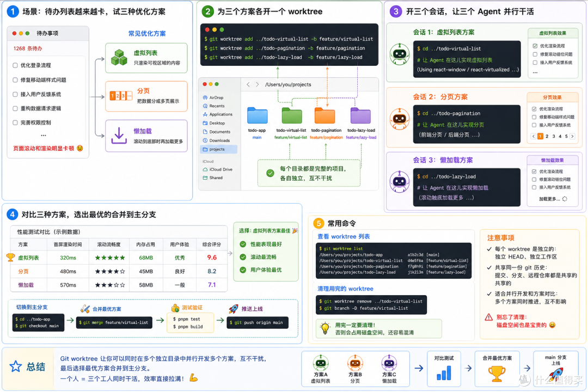This screenshot has height=392, width=588.
Task: Click the 方案A 虚拟列表 robot icon
Action: [x=321, y=363]
